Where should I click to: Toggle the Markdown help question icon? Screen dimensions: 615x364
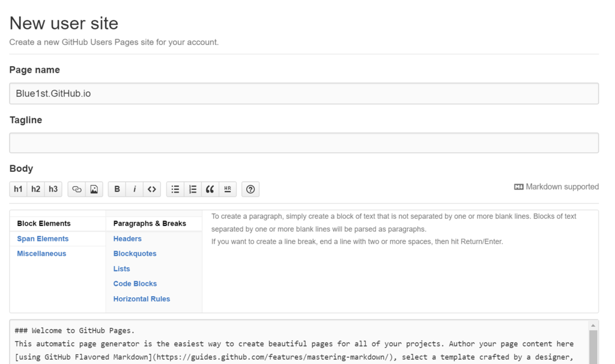click(x=250, y=189)
